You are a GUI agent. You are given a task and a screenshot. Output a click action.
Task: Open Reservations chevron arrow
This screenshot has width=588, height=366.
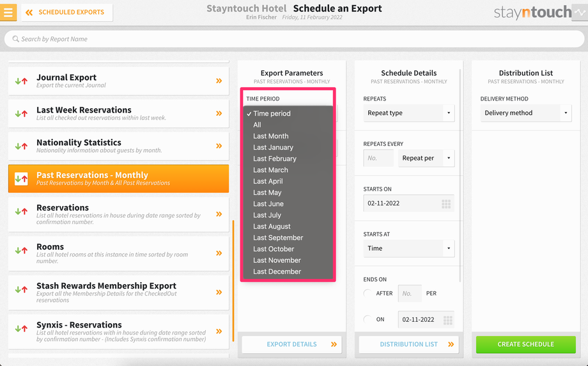coord(219,214)
